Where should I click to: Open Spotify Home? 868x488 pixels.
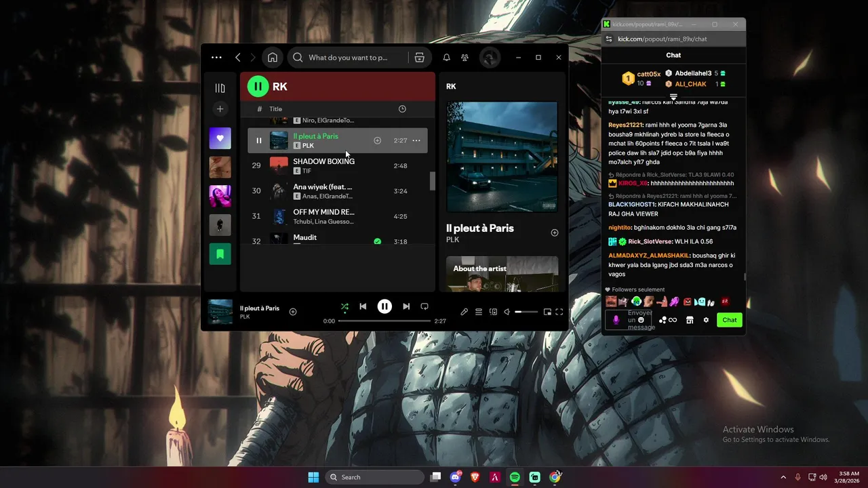pos(272,58)
